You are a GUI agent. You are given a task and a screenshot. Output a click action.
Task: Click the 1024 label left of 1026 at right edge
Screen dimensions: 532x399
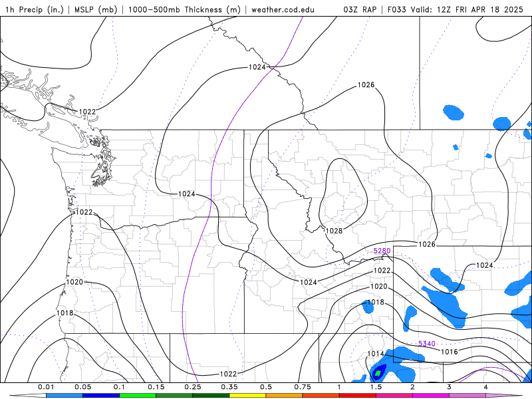[485, 265]
